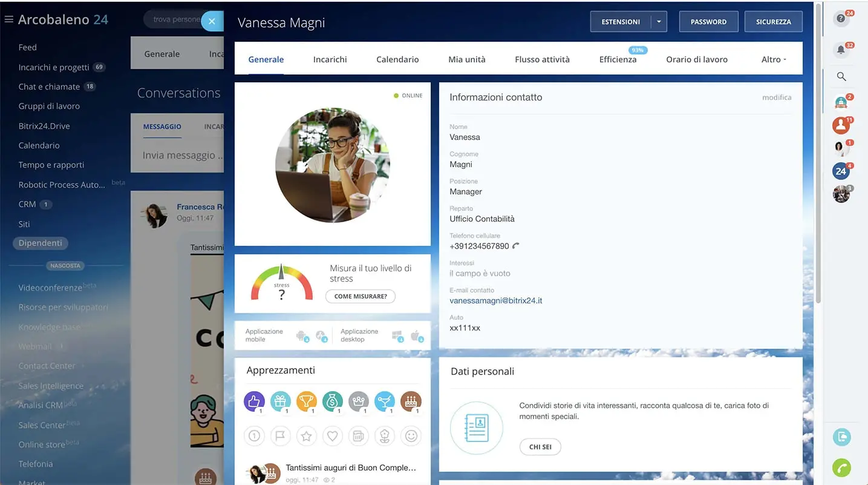Open Gruppi di lavoro in left menu

tap(49, 106)
